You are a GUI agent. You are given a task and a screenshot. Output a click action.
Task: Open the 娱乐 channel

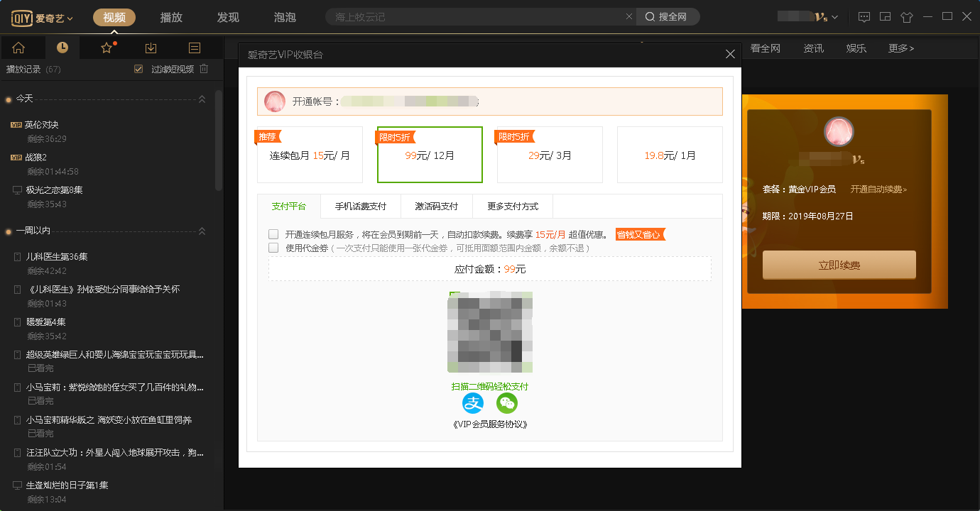(856, 48)
